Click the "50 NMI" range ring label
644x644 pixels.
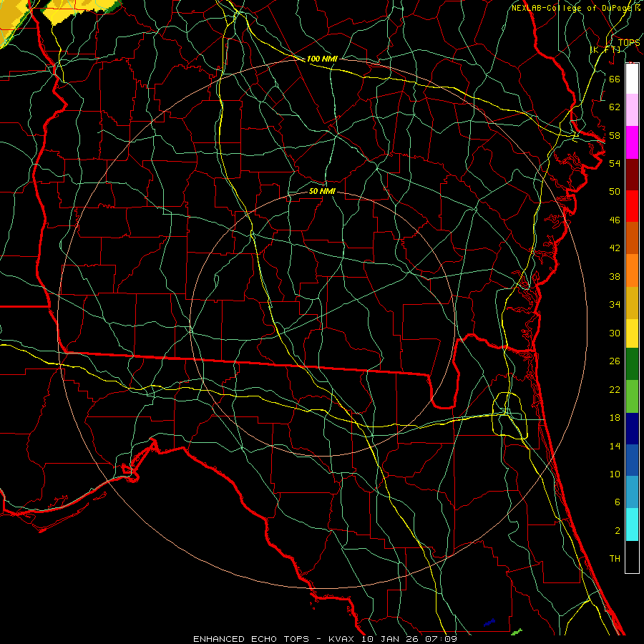(322, 191)
